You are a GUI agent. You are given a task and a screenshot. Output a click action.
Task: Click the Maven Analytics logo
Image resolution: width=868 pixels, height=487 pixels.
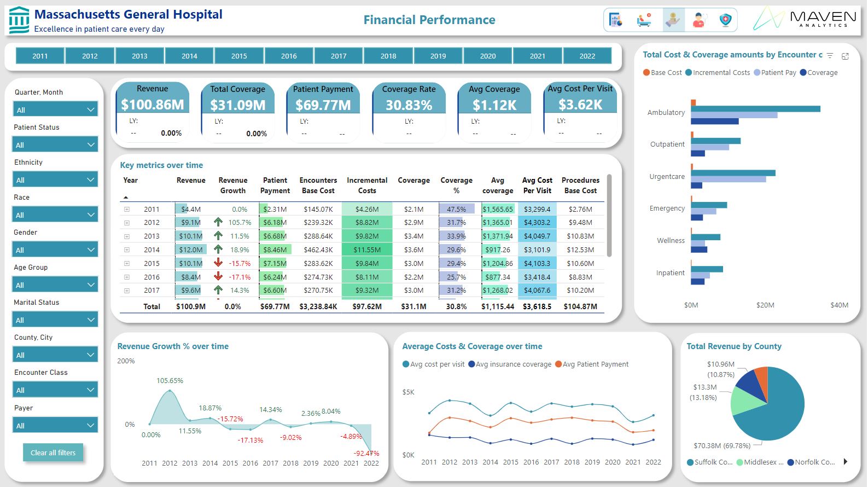tap(805, 19)
